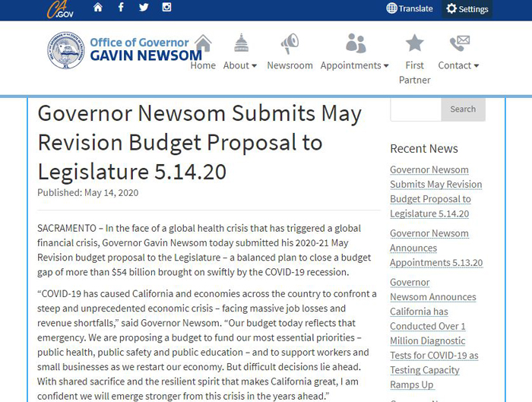Click the Translate text label
This screenshot has height=402, width=532.
click(x=416, y=8)
